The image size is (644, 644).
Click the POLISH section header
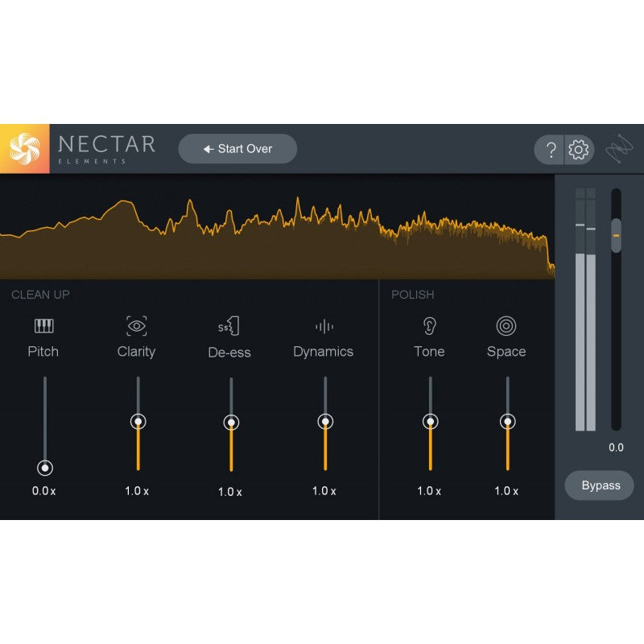(411, 295)
